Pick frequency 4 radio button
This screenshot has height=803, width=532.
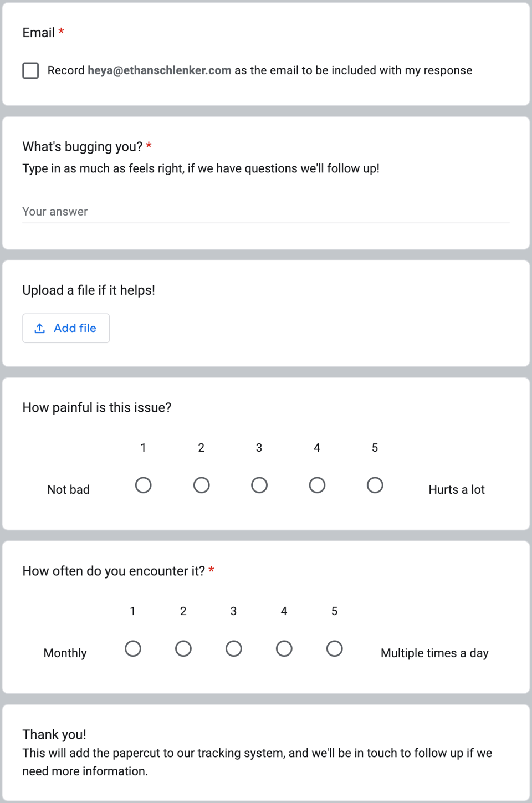coord(284,649)
